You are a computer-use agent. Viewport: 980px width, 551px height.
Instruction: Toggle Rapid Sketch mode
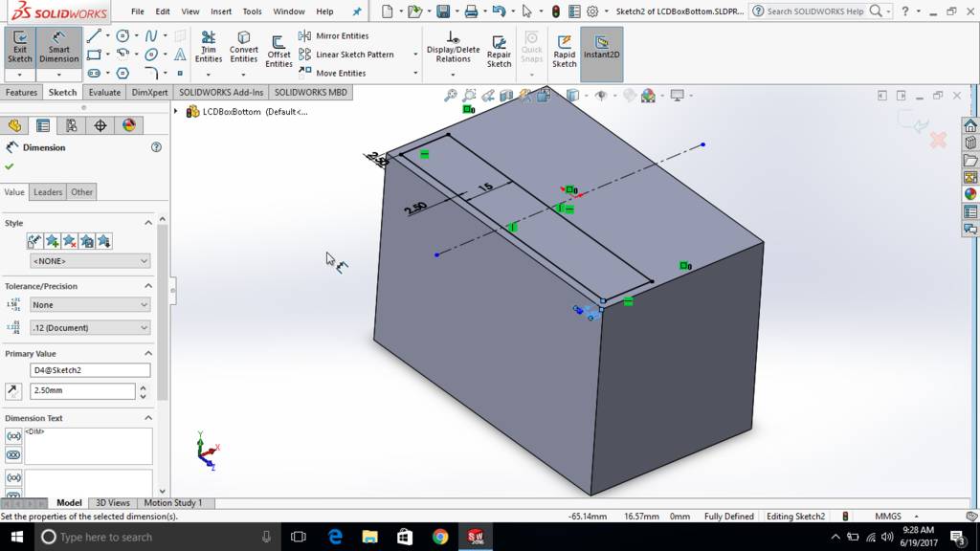pos(564,52)
